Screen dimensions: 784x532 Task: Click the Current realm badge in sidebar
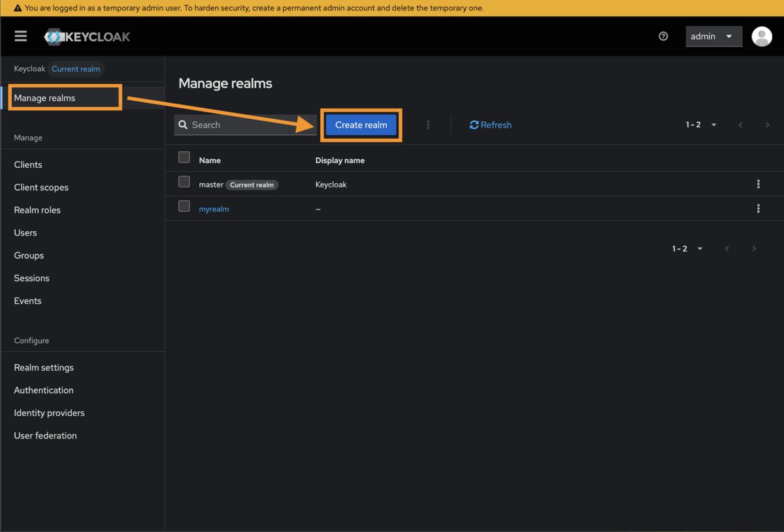tap(76, 69)
